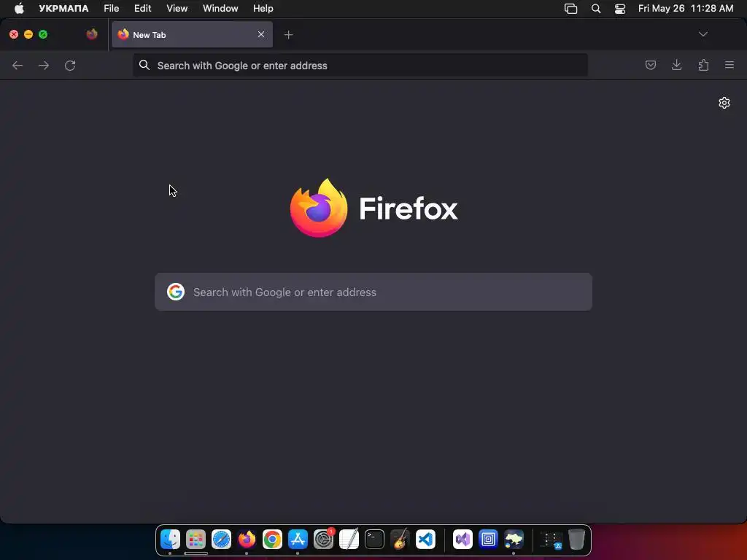747x560 pixels.
Task: Focus the page's Google search box
Action: click(373, 292)
